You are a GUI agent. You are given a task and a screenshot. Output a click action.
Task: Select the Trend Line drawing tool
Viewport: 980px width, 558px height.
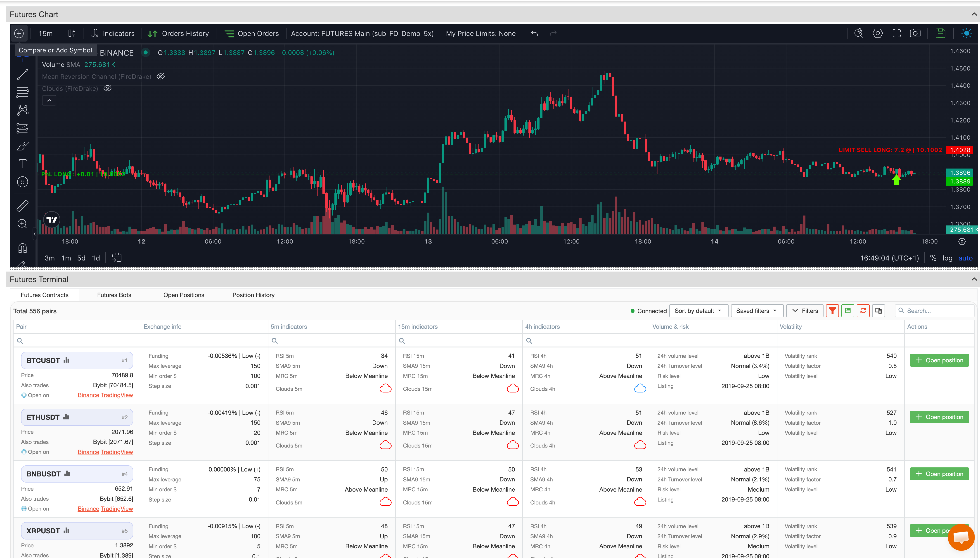click(x=22, y=74)
